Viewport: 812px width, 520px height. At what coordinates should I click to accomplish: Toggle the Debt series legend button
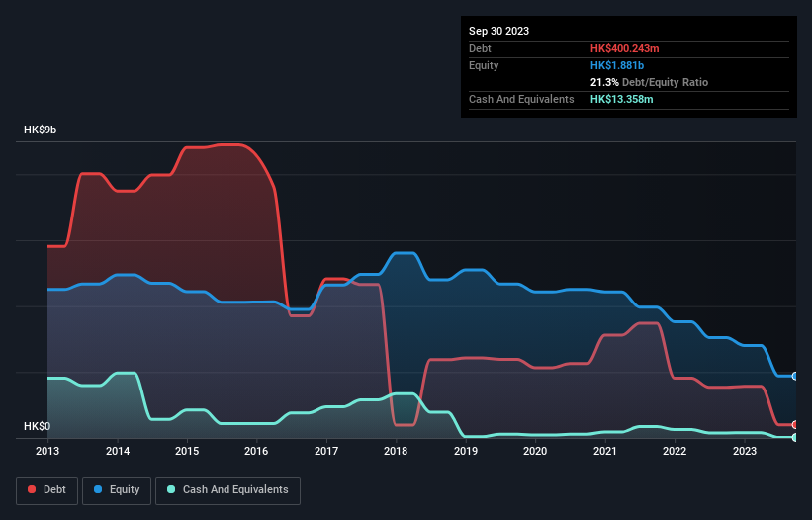pos(46,490)
